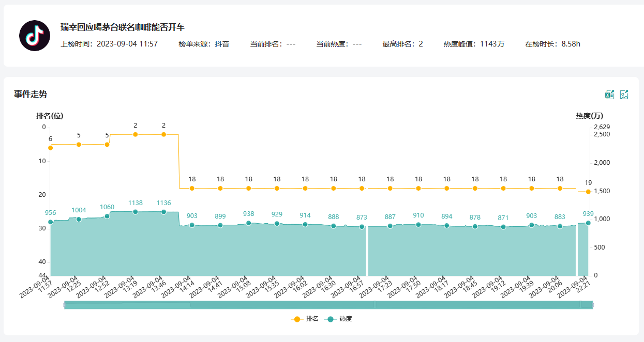Export the trend data to Excel
This screenshot has height=342, width=644.
pos(610,95)
